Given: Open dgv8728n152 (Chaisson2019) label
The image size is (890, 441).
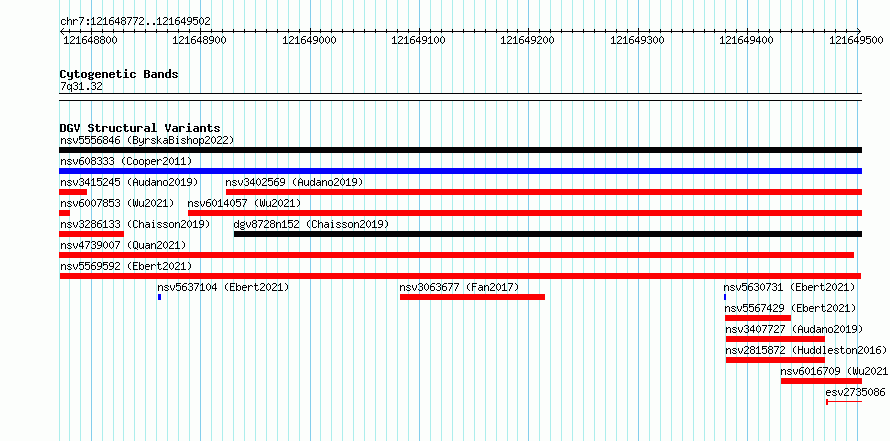Looking at the screenshot, I should (311, 224).
